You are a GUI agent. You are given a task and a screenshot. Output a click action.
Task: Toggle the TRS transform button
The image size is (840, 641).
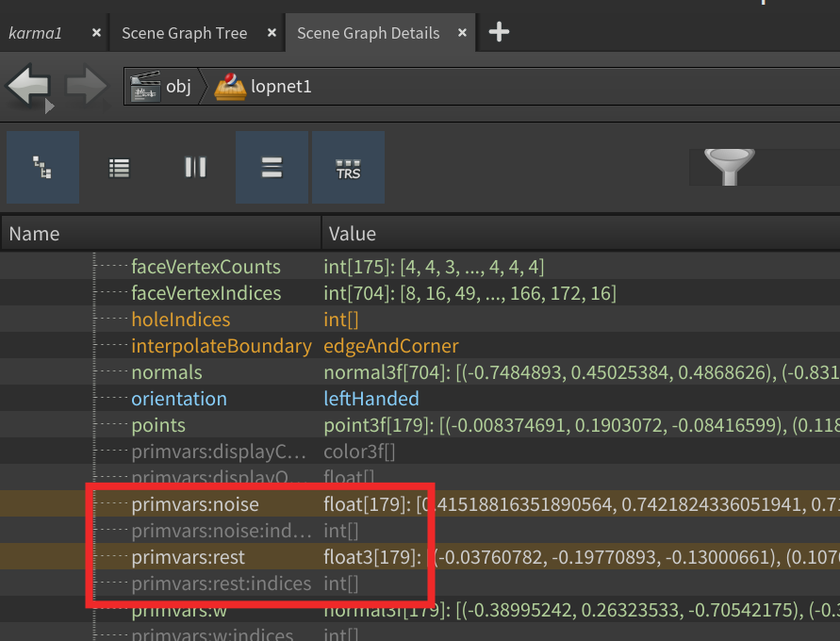[348, 167]
